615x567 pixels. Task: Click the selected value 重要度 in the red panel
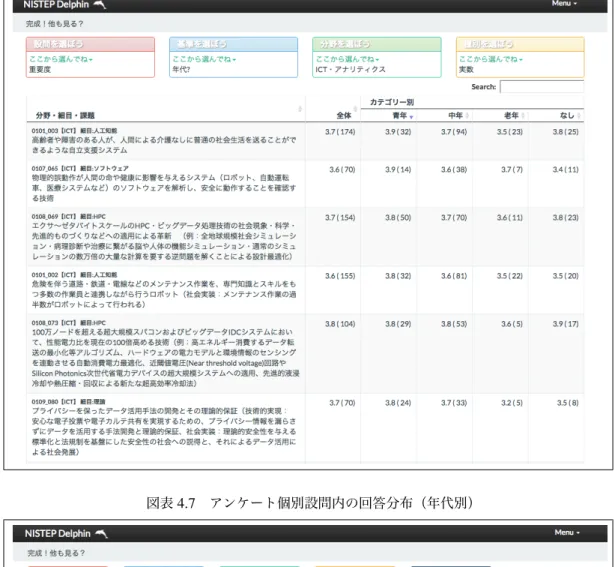[x=40, y=69]
